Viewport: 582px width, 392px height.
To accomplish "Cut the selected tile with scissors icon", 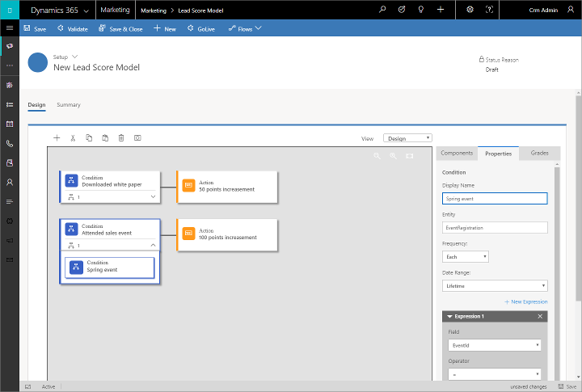I will [73, 138].
